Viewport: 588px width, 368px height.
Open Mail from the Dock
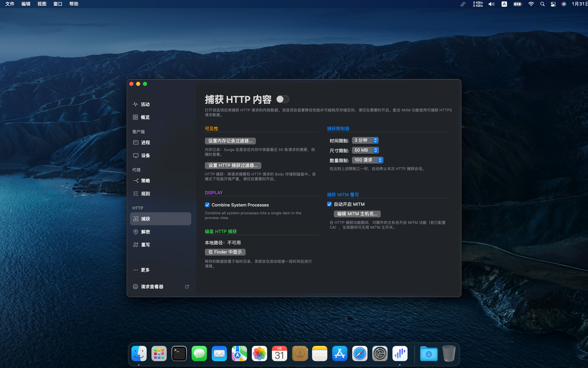point(219,354)
